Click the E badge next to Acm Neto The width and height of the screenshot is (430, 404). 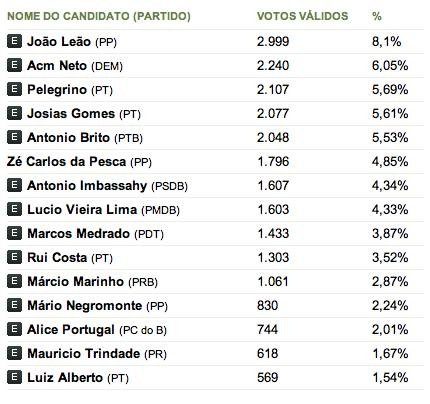14,65
